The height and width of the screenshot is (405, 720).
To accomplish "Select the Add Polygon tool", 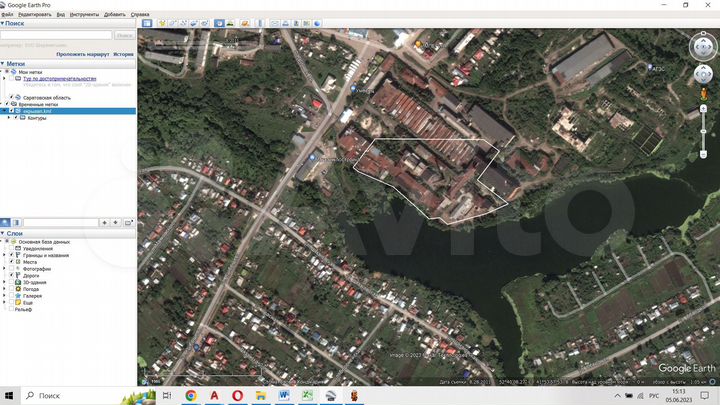I will (x=172, y=22).
